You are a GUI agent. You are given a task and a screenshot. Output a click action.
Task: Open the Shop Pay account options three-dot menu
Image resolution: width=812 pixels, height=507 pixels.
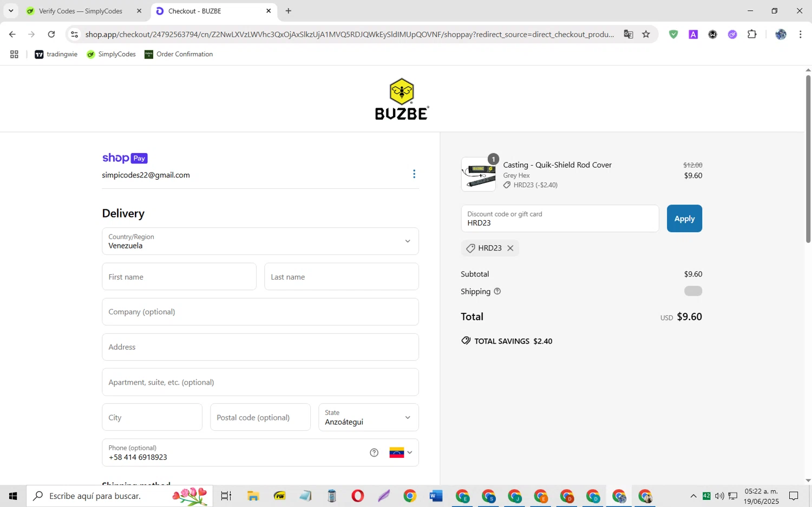click(414, 174)
